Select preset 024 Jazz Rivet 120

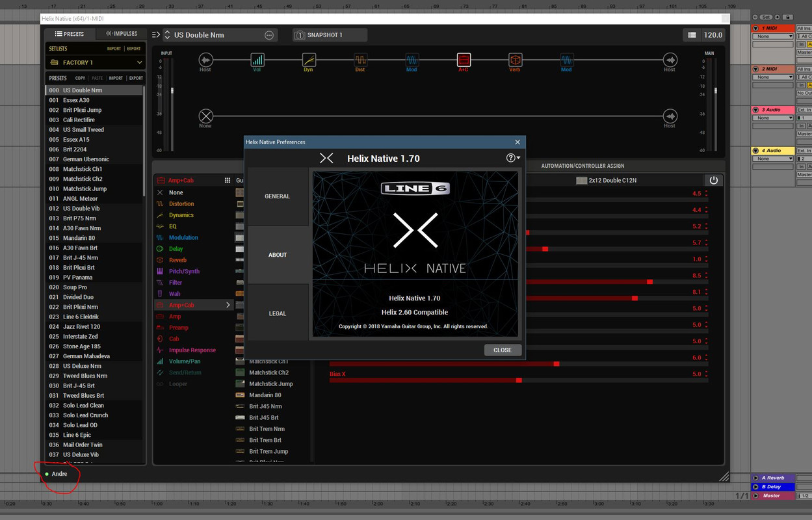(x=95, y=327)
